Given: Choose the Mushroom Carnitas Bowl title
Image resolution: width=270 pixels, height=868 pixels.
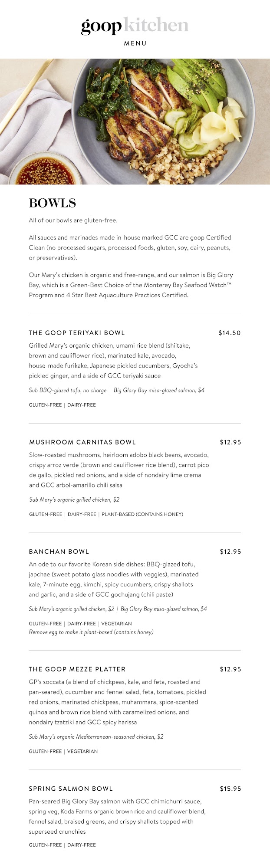Looking at the screenshot, I should click(x=82, y=442).
